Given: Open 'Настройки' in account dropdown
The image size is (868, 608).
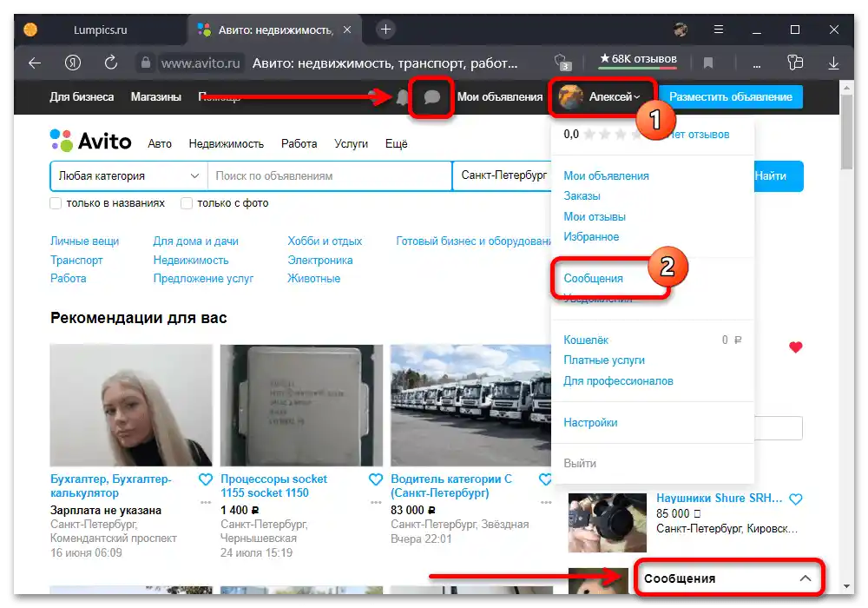Looking at the screenshot, I should [x=590, y=422].
